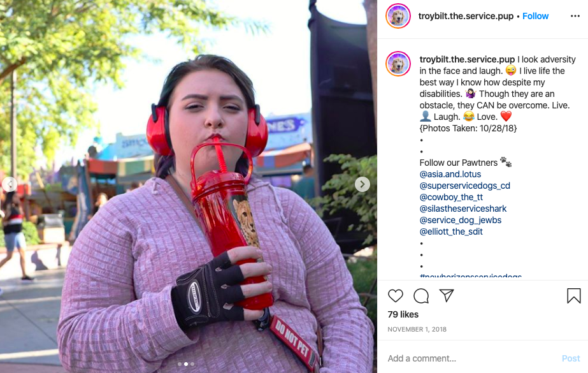The image size is (588, 373).
Task: Save post with the bookmark icon
Action: (x=574, y=296)
